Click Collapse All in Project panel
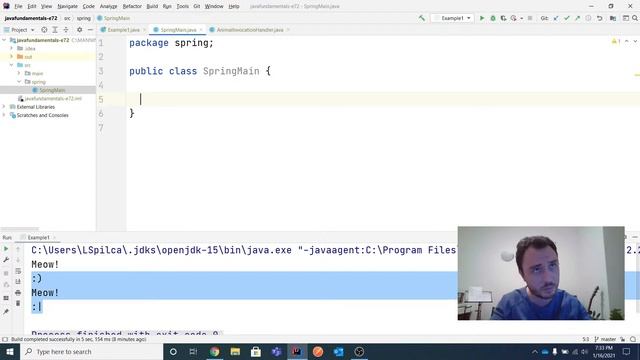The width and height of the screenshot is (640, 360). pos(66,30)
